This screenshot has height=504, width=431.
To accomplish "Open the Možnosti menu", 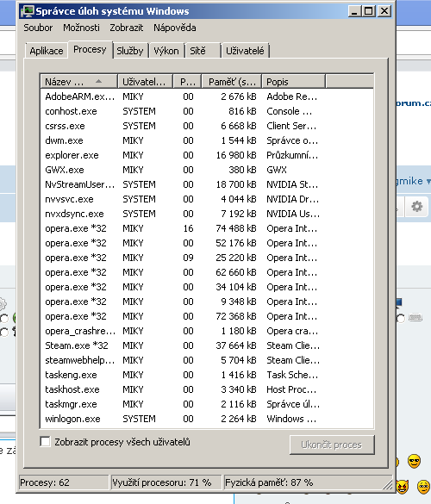I will 81,28.
